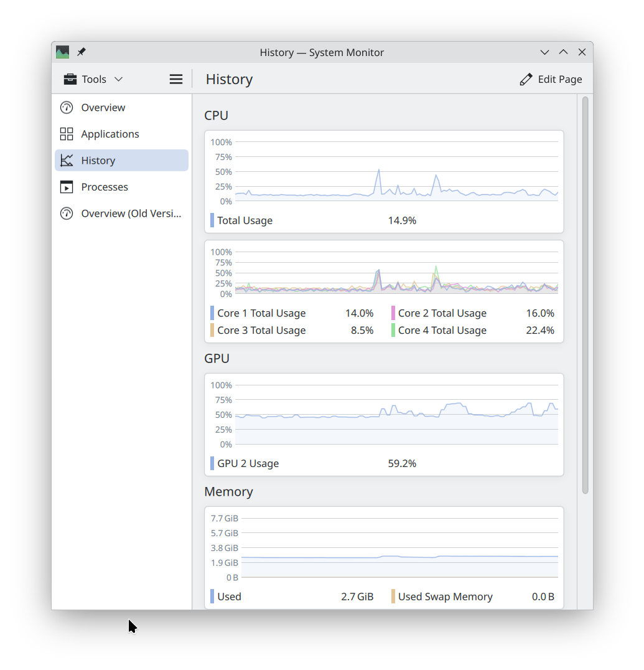Switch to the Applications page
The height and width of the screenshot is (670, 644).
110,134
